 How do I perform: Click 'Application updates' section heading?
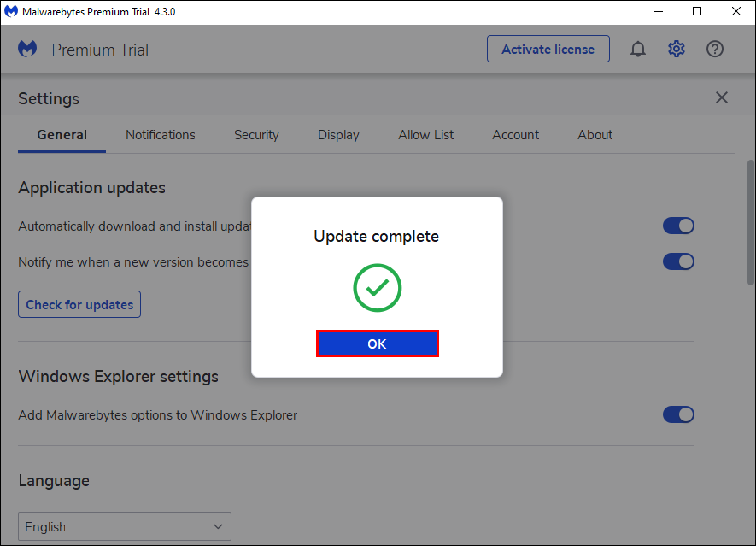coord(91,188)
